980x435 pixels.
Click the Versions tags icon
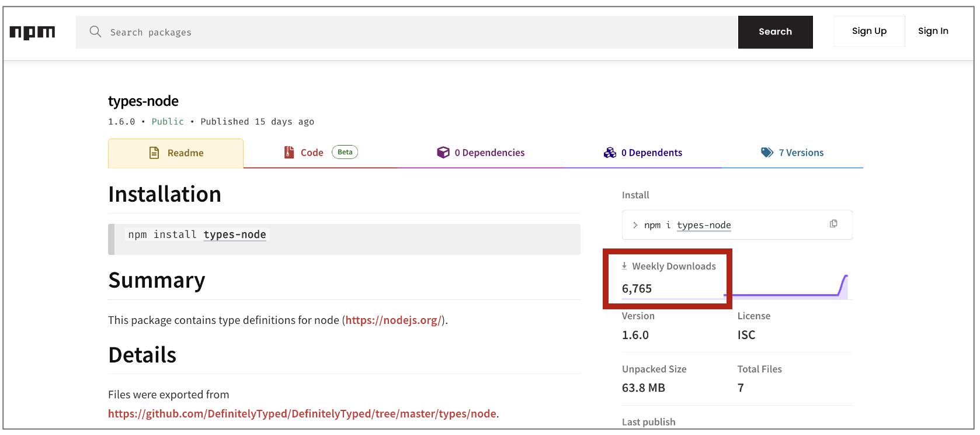pos(767,153)
